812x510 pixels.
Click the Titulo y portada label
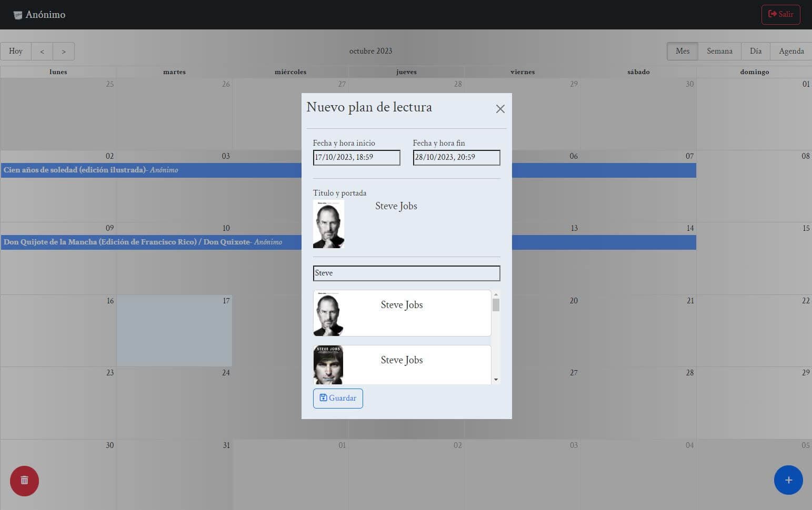coord(339,193)
